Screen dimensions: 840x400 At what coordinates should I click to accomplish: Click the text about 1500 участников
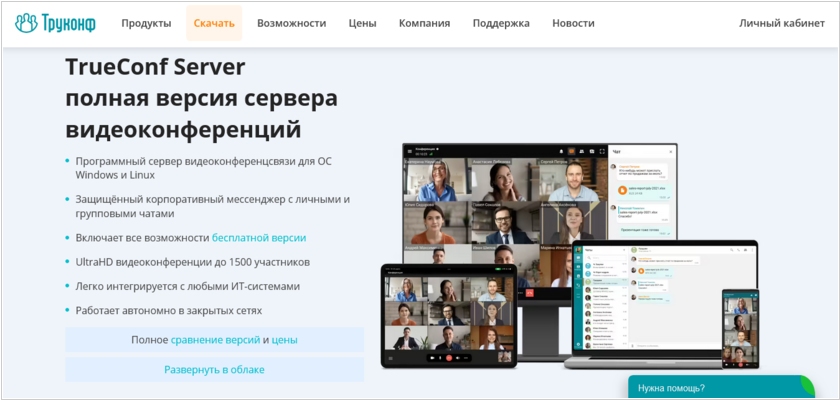point(193,262)
